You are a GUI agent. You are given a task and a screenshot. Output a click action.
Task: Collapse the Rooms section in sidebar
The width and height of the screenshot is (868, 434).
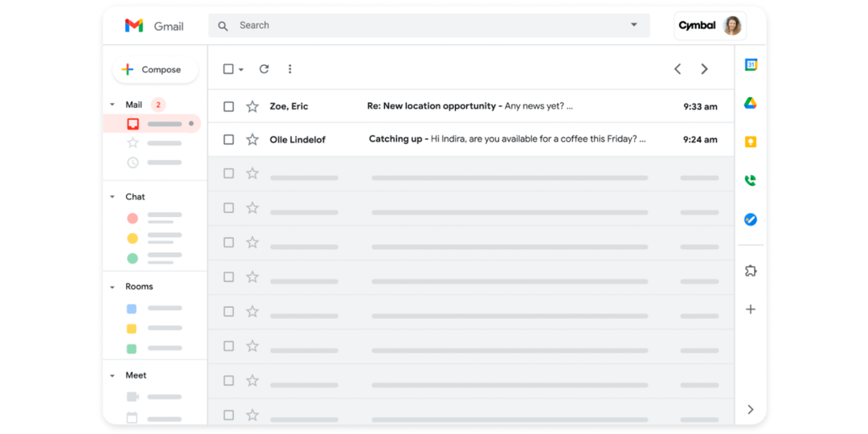[113, 287]
